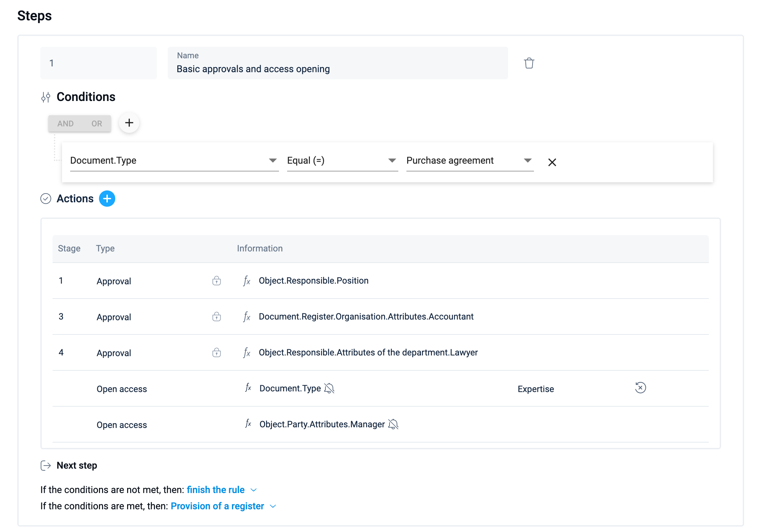758x532 pixels.
Task: Toggle notification bell for Party Manager access
Action: pos(393,424)
